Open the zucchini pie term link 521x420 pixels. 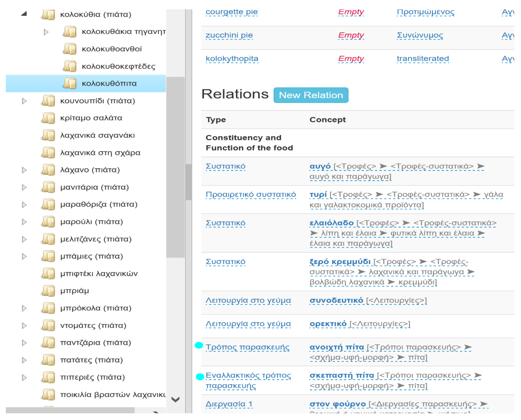click(x=229, y=35)
